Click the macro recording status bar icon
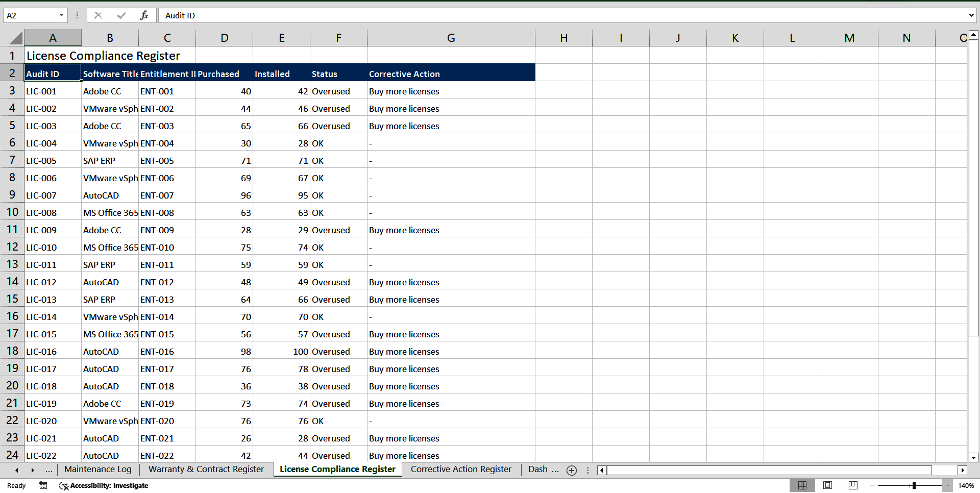The image size is (980, 493). 43,485
